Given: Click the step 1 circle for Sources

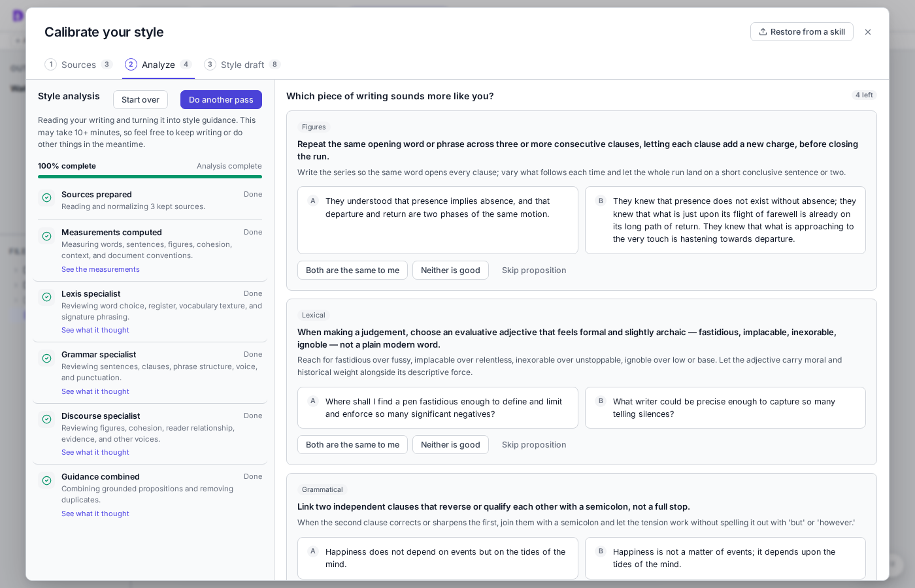Looking at the screenshot, I should [x=51, y=64].
